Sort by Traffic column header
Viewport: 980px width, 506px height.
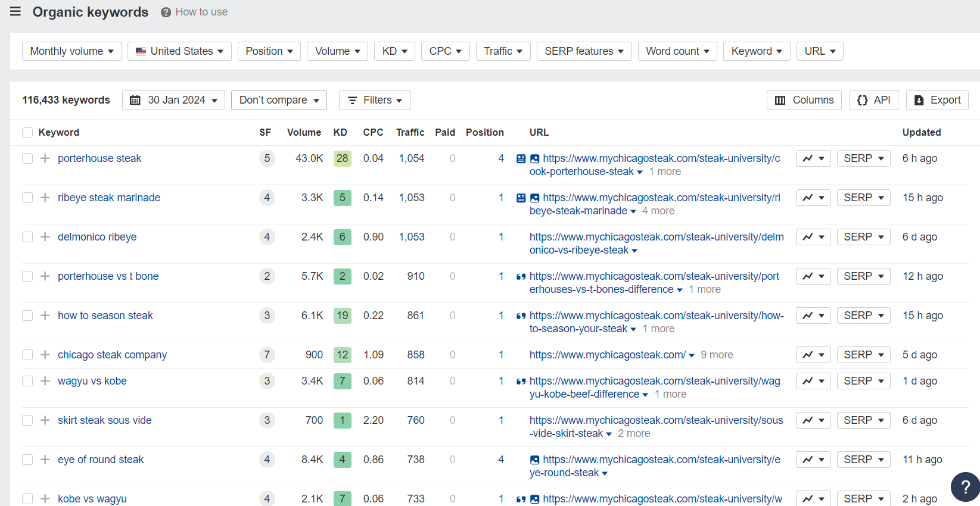pyautogui.click(x=410, y=132)
